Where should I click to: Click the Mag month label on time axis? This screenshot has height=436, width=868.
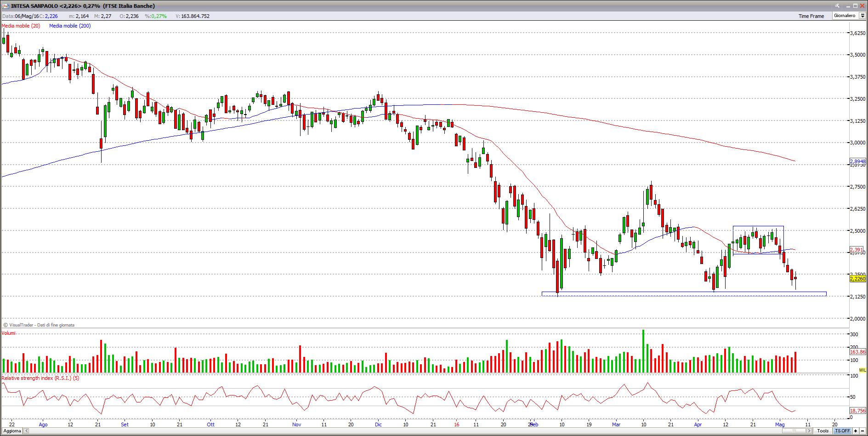coord(780,425)
